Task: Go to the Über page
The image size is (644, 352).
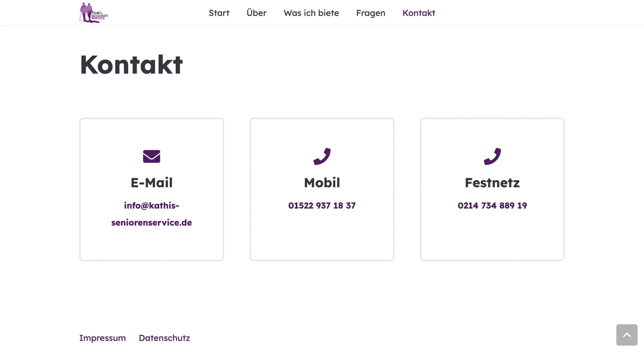Action: 256,13
